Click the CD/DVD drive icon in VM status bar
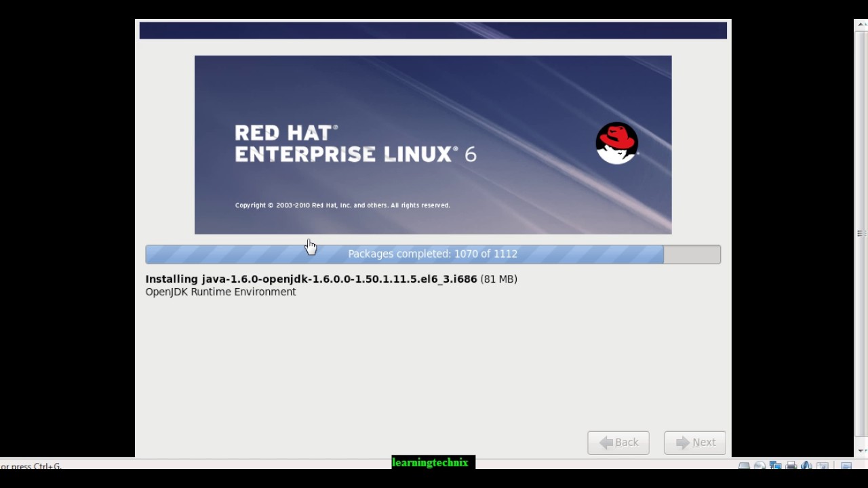Image resolution: width=868 pixels, height=488 pixels. pos(759,465)
